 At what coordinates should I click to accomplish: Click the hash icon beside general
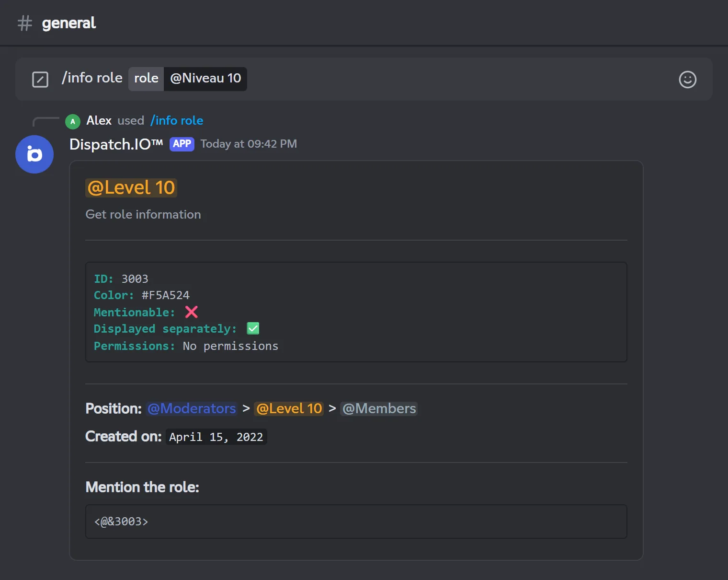pyautogui.click(x=25, y=23)
